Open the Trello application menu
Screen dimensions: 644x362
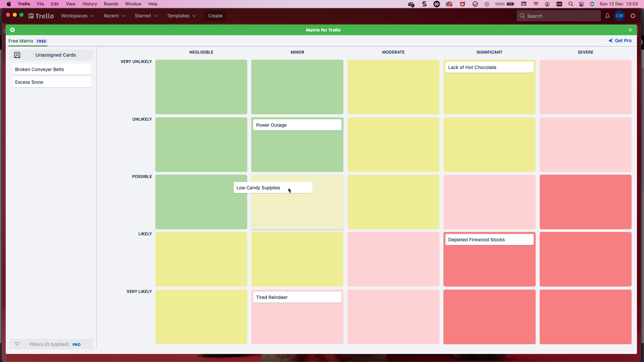pyautogui.click(x=24, y=4)
